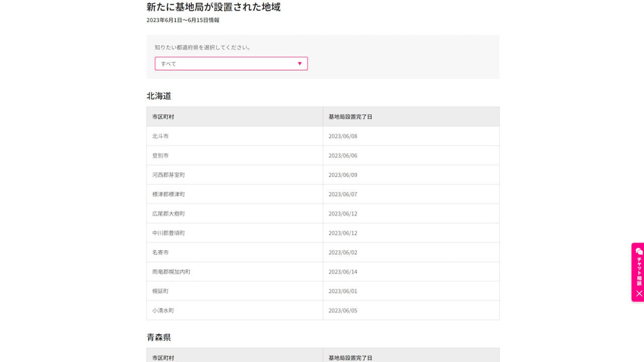Expand the prefecture selection combo box

pos(231,63)
